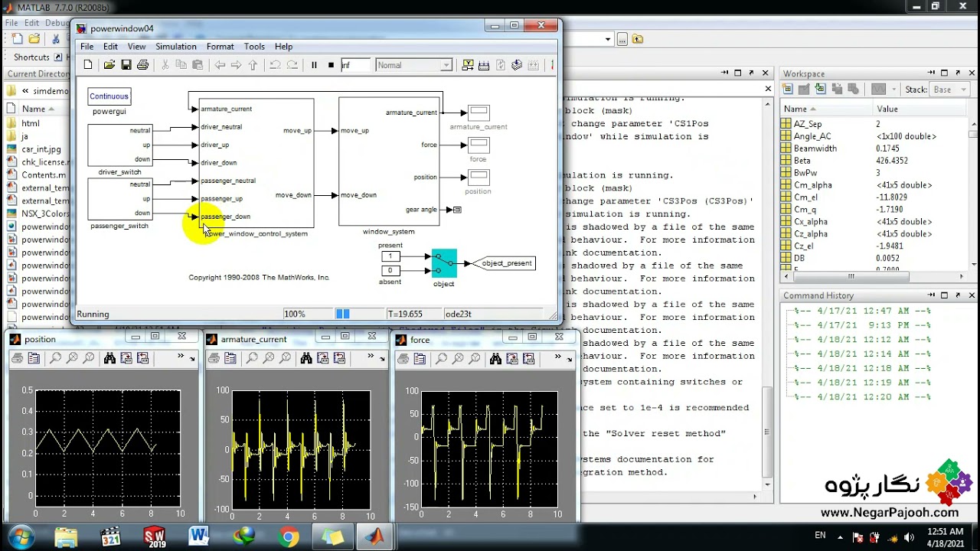Open Parameters icon in position scope window

(34, 358)
